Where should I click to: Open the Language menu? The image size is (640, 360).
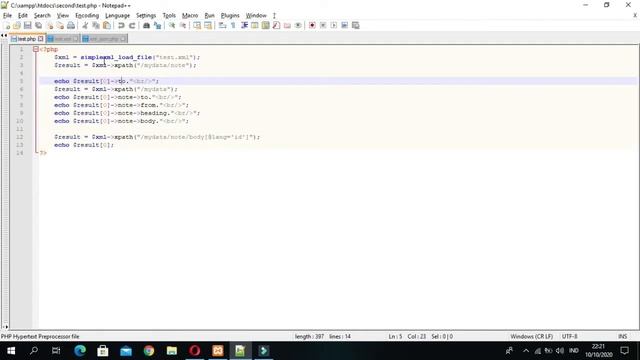117,16
